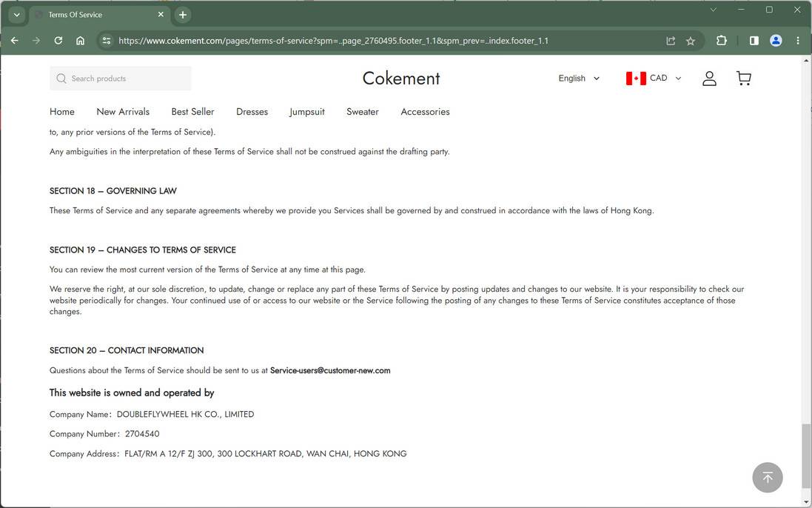Select the search magnifier icon
Image resolution: width=812 pixels, height=508 pixels.
pyautogui.click(x=61, y=78)
